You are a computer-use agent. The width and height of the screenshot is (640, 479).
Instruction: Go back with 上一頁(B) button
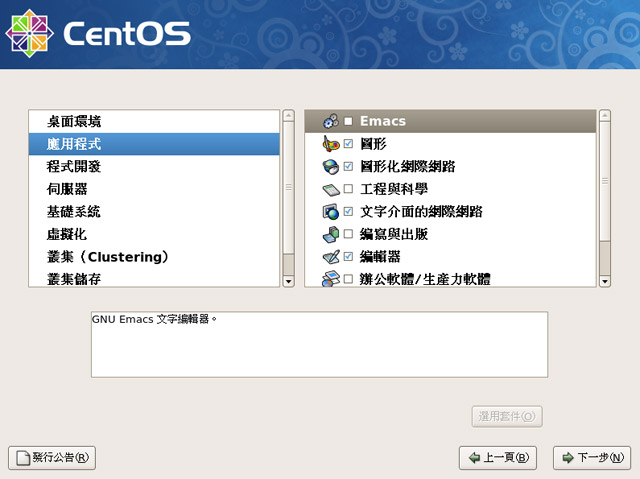click(498, 458)
